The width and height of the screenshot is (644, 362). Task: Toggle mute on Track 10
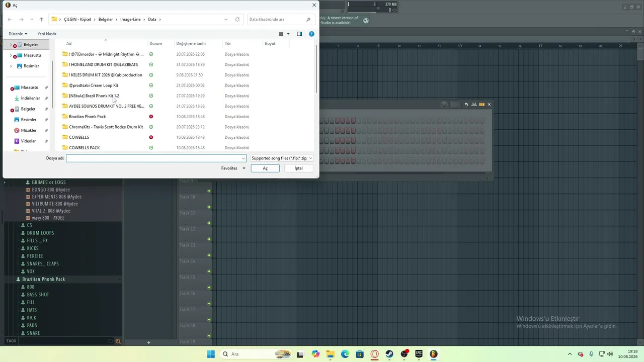(209, 207)
